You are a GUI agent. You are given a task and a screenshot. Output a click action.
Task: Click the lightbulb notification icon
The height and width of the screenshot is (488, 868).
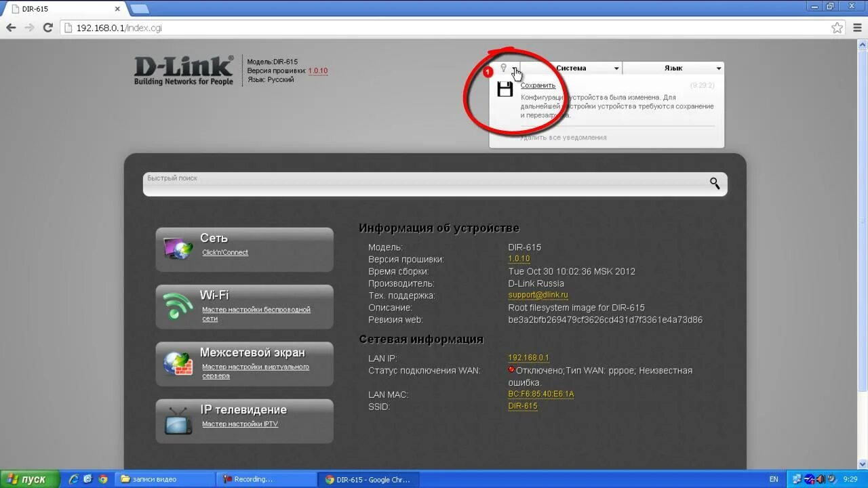tap(503, 68)
